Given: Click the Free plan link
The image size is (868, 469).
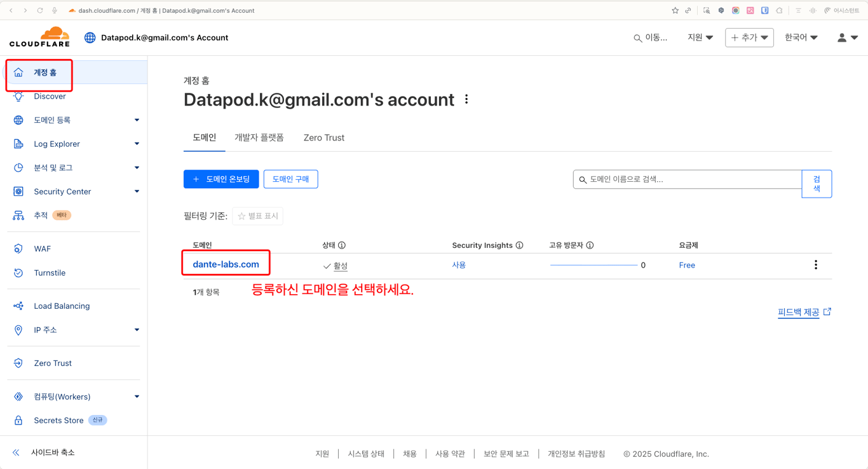Looking at the screenshot, I should tap(687, 265).
